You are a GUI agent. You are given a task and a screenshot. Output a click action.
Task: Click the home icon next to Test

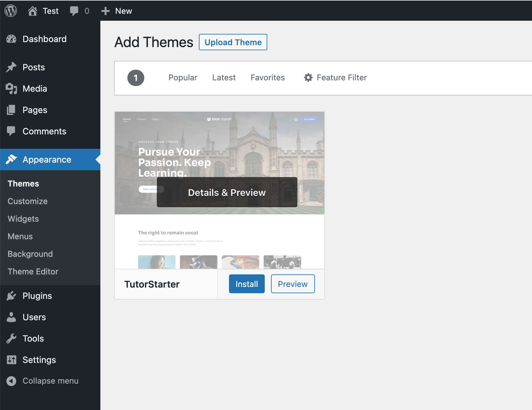point(32,11)
